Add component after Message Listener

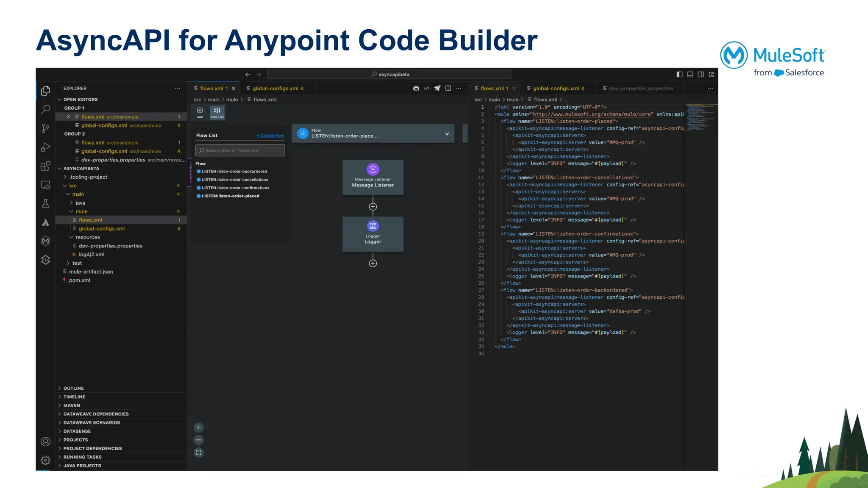tap(373, 207)
